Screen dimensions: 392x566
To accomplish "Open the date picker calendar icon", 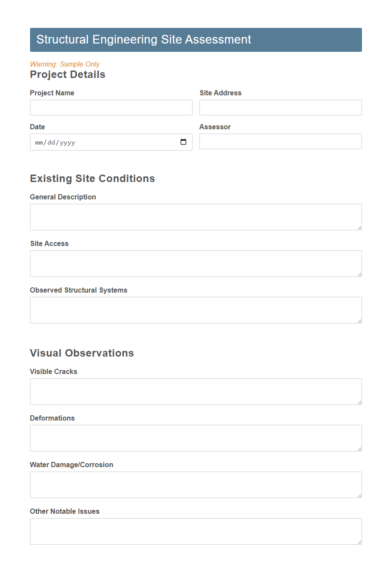I will coord(183,142).
